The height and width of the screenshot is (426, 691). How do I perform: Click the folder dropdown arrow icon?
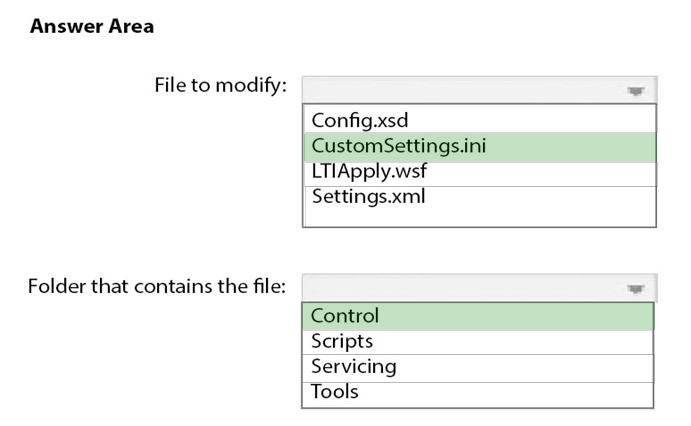(x=635, y=289)
